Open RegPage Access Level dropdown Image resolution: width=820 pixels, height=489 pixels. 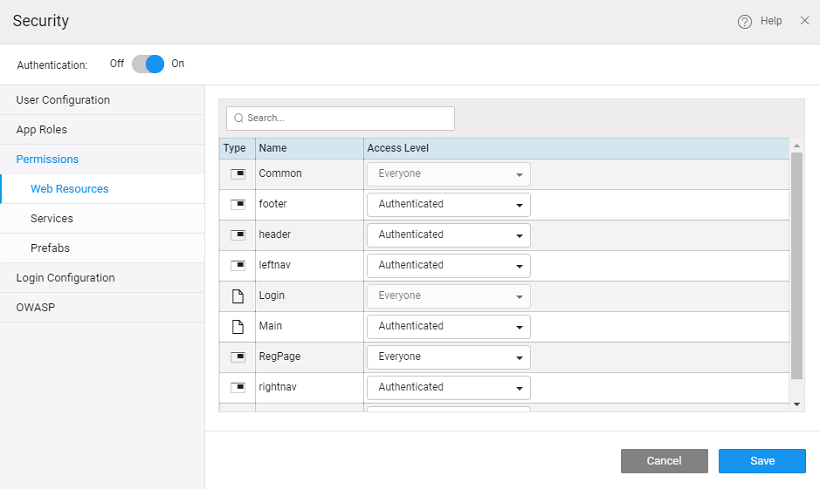(448, 357)
